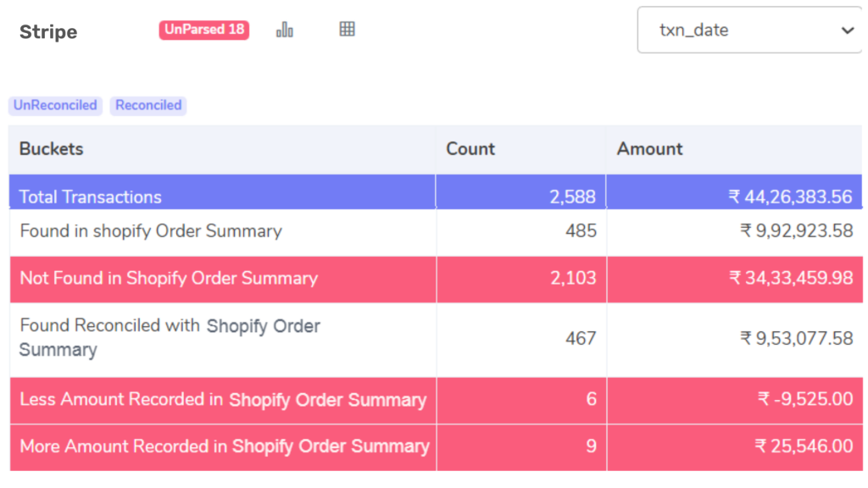Click the UnParsed 18 badge
This screenshot has height=488, width=868.
tap(203, 30)
